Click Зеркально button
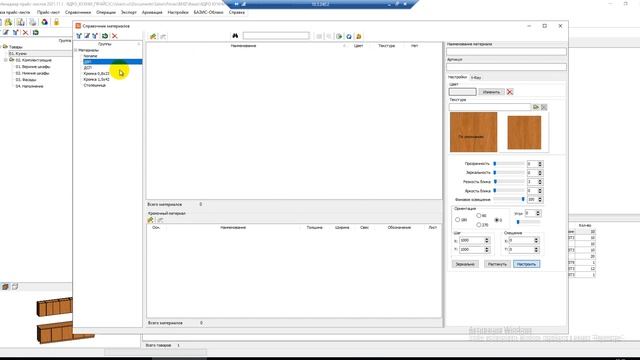Image resolution: width=640 pixels, height=360 pixels. click(x=465, y=264)
